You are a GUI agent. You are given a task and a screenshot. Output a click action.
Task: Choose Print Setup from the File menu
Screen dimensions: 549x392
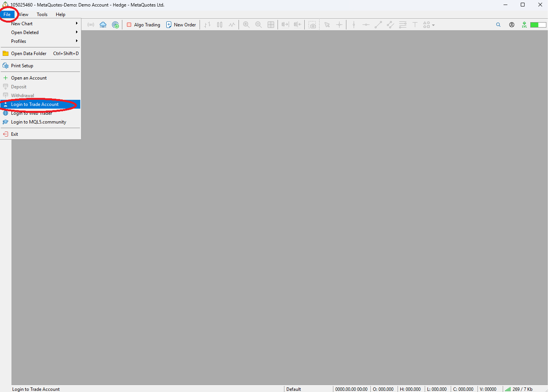[x=41, y=66]
